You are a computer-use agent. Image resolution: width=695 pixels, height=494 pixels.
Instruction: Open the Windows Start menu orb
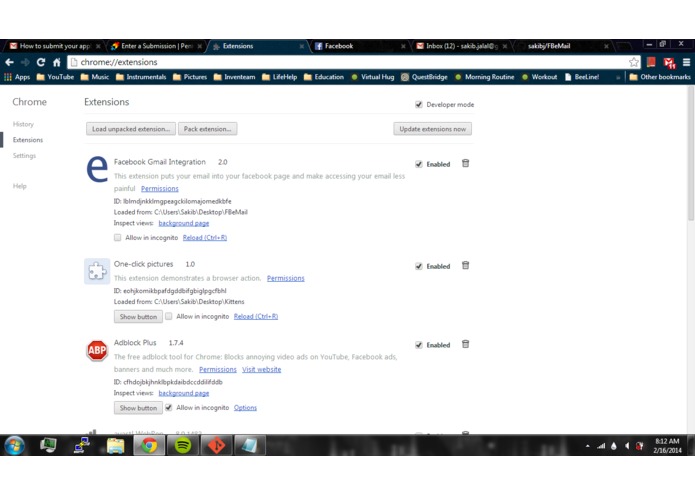(x=15, y=445)
